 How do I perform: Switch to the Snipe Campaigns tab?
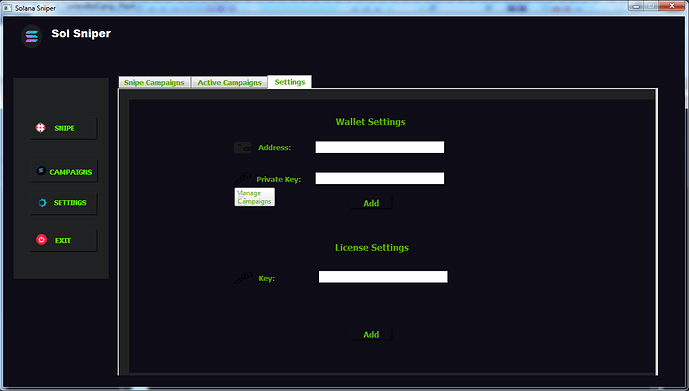pyautogui.click(x=154, y=83)
